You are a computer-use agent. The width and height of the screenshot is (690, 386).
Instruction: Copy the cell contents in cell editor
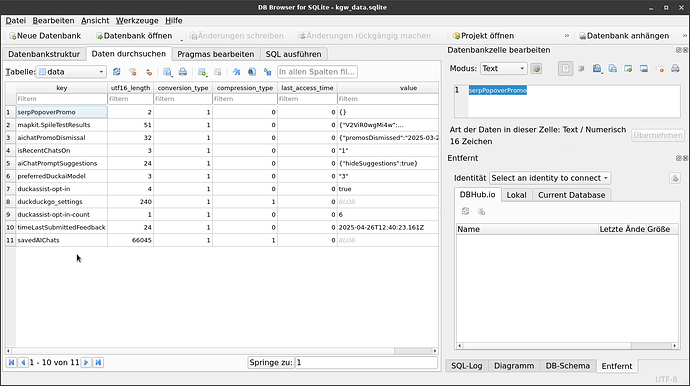pos(613,69)
